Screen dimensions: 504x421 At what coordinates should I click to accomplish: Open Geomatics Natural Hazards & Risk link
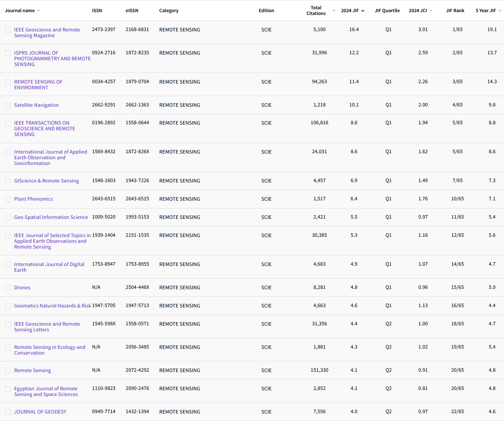pos(53,306)
